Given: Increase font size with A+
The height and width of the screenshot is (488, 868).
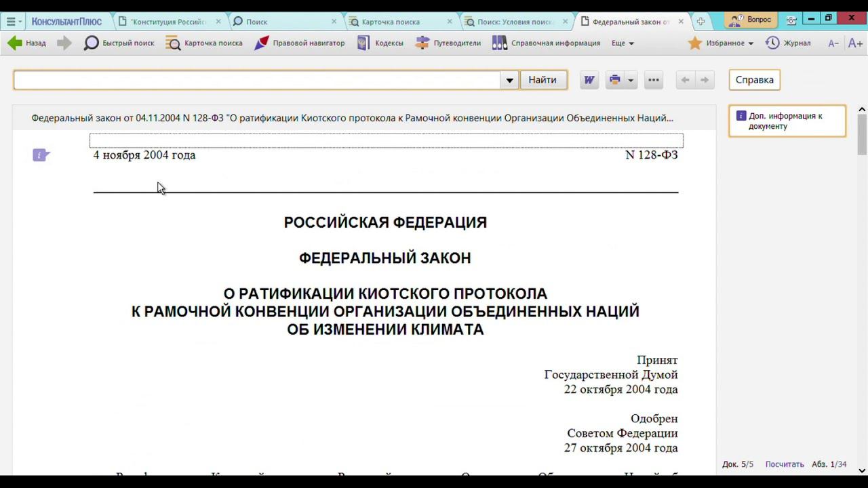Looking at the screenshot, I should point(855,43).
